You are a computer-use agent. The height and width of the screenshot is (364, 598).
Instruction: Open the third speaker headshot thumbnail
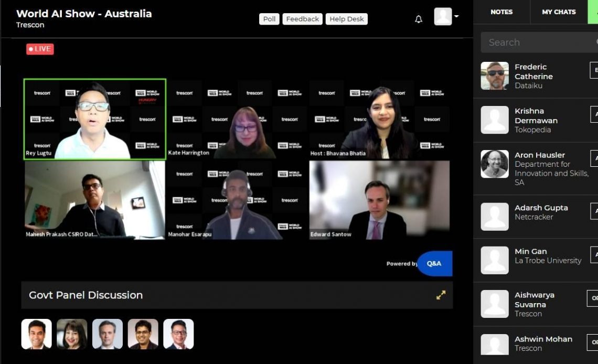[108, 334]
